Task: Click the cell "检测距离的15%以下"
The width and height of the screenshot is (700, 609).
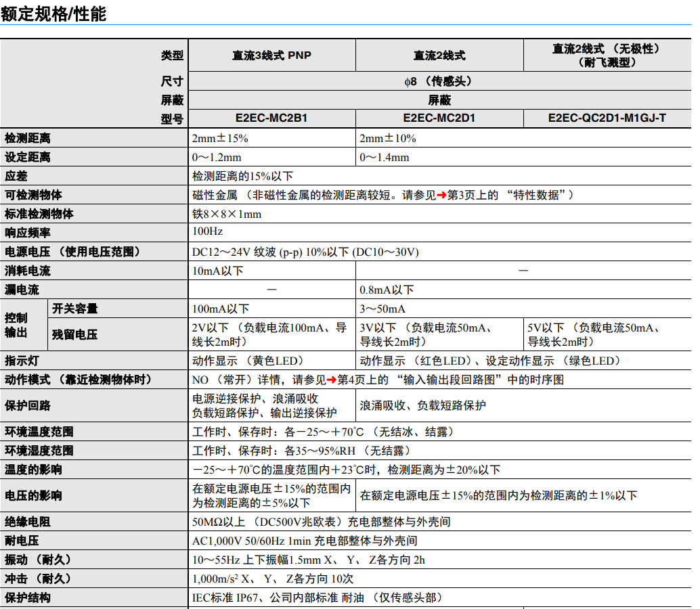Action: click(243, 176)
